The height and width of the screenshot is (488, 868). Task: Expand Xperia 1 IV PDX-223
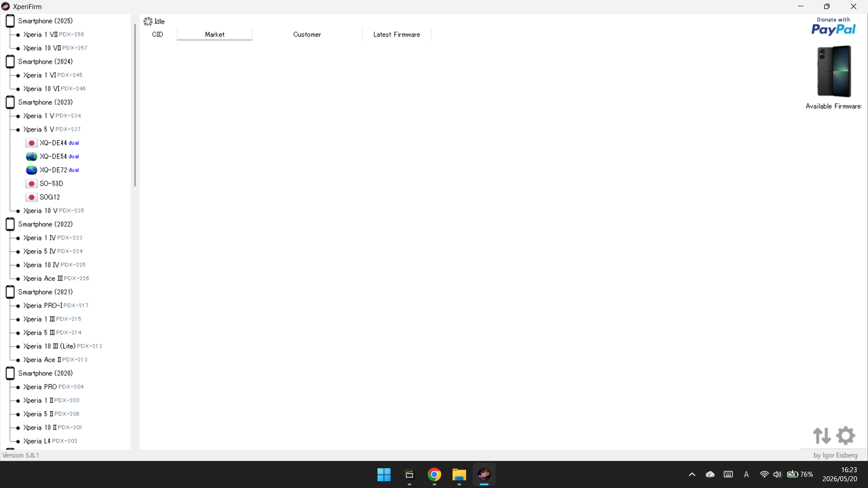(x=53, y=238)
